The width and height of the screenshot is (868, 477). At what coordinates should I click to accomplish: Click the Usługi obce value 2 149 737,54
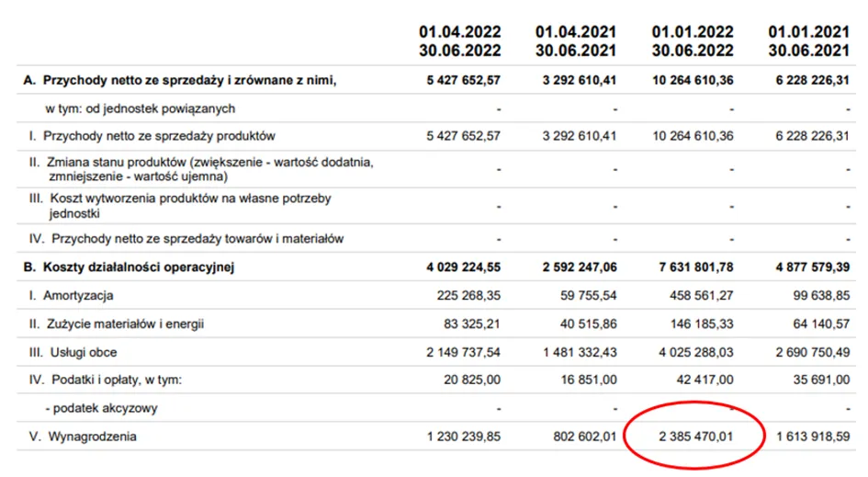(x=463, y=352)
